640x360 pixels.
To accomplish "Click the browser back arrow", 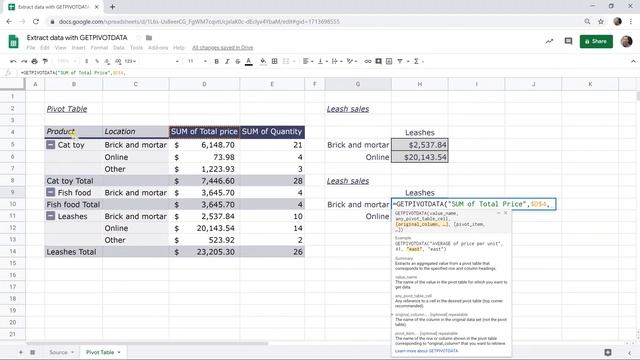I will [9, 21].
